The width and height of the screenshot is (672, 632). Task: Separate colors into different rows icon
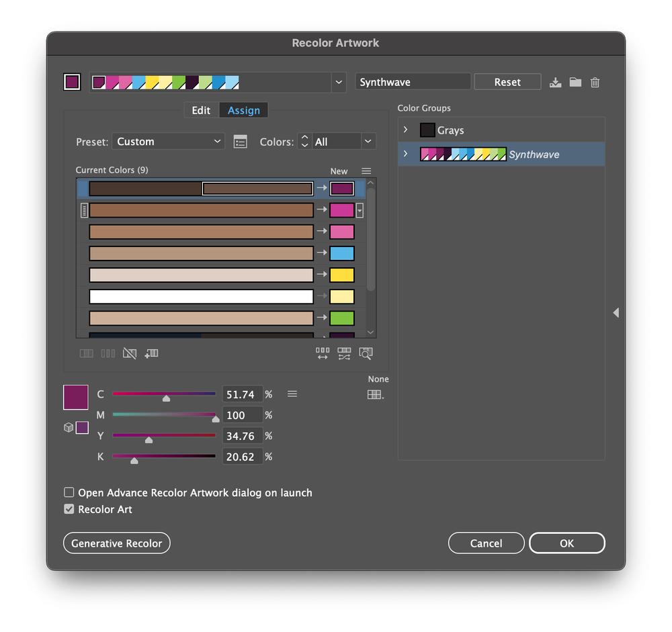point(108,353)
